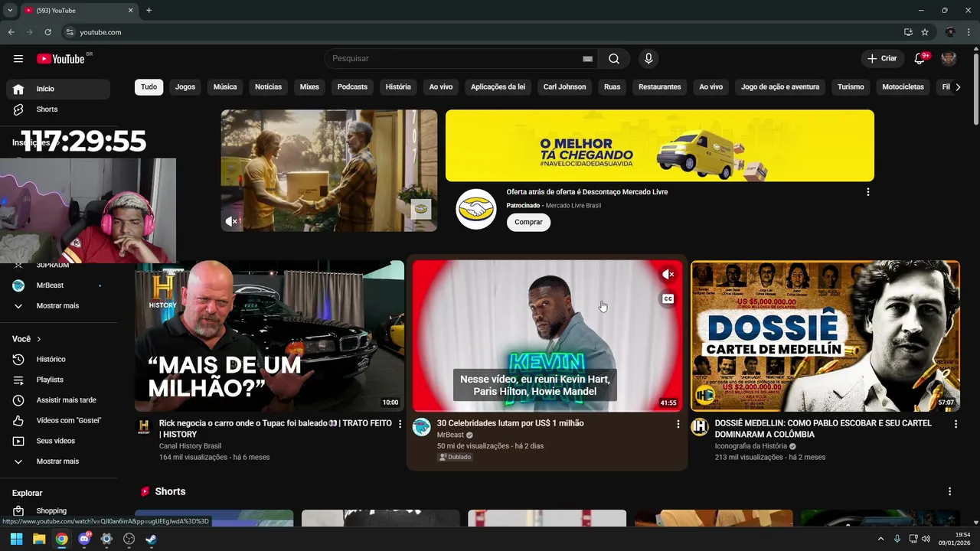Open Início in the sidebar
Viewport: 980px width, 551px height.
[x=58, y=89]
